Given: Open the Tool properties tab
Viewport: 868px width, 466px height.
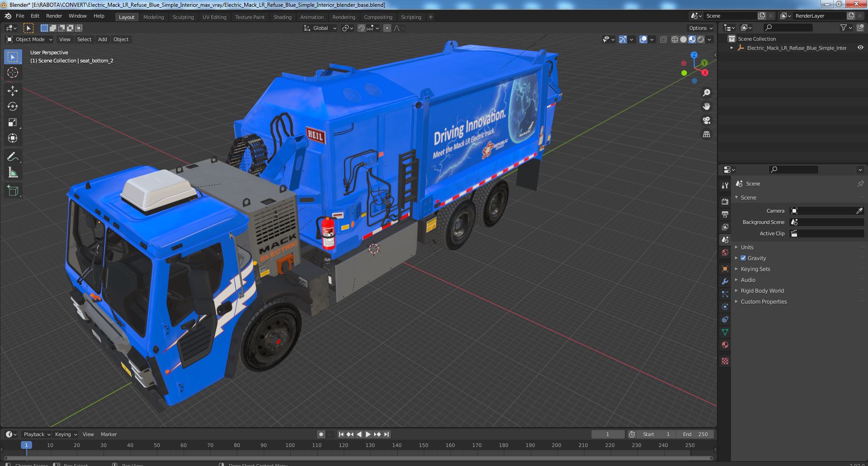Looking at the screenshot, I should pos(725,185).
